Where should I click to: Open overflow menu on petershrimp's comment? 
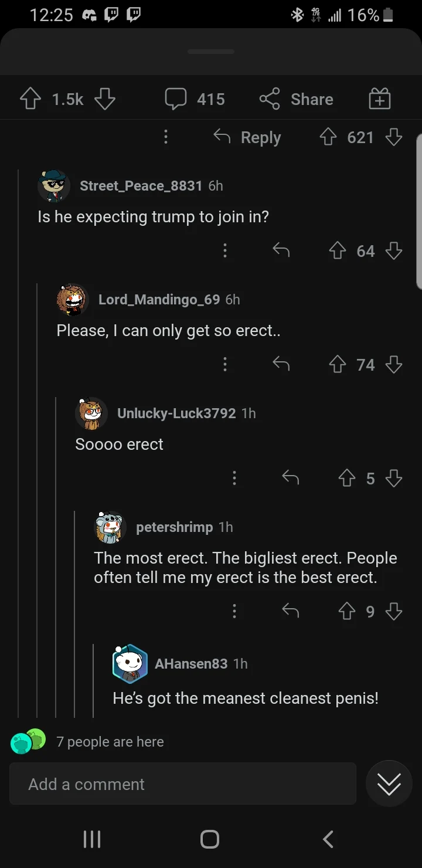(x=234, y=611)
